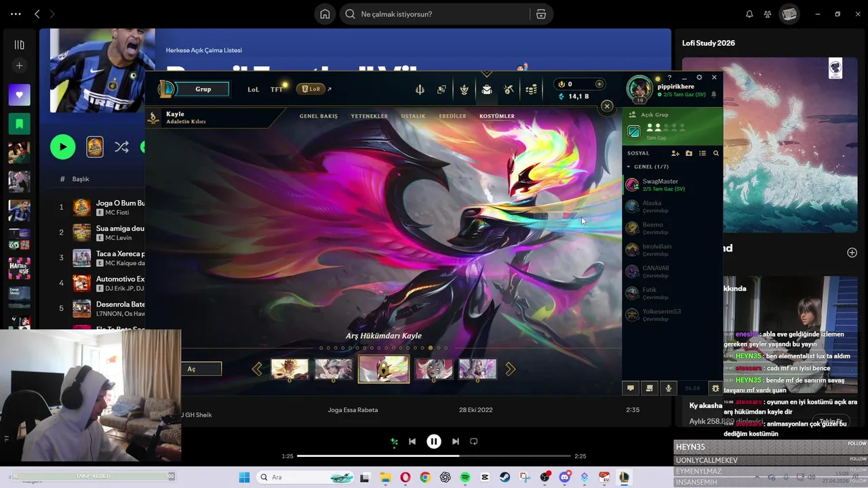Screen dimensions: 868x488
Task: Switch to the EBEDİLER tab
Action: tap(452, 116)
